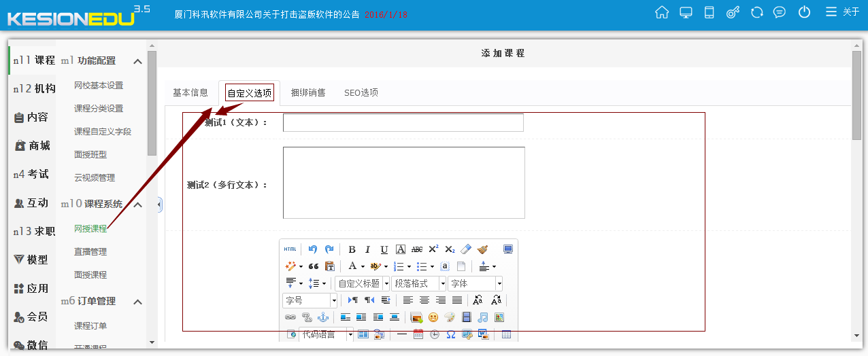Switch editor to HTML source mode
The image size is (868, 356).
coord(290,249)
